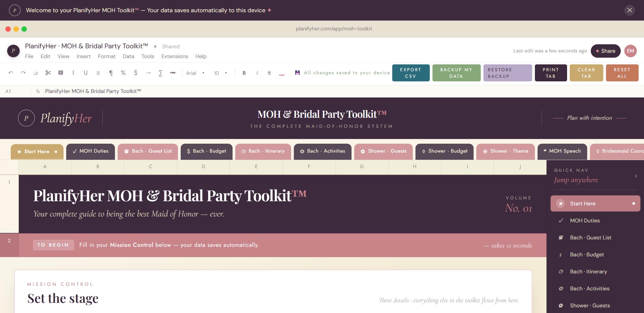Open the font size 10 dropdown
644x313 pixels.
pyautogui.click(x=220, y=73)
